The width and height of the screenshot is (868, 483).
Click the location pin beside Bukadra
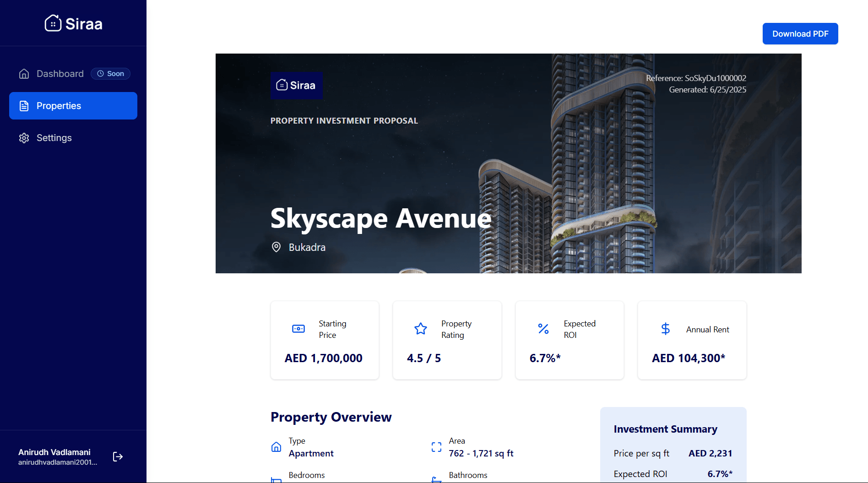(276, 247)
